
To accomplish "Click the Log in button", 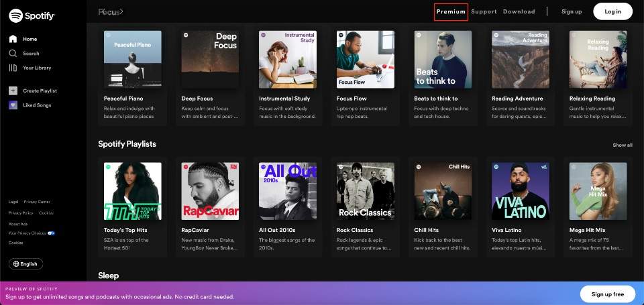I will point(612,11).
